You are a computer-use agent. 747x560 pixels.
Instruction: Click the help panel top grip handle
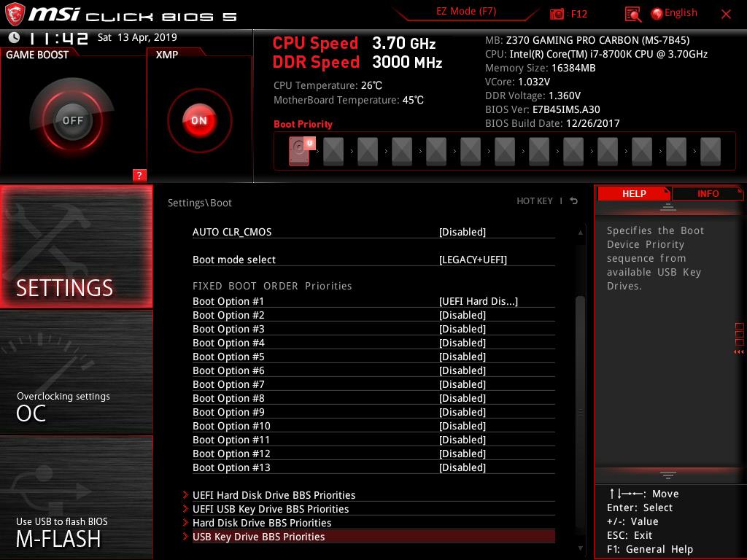click(x=668, y=207)
